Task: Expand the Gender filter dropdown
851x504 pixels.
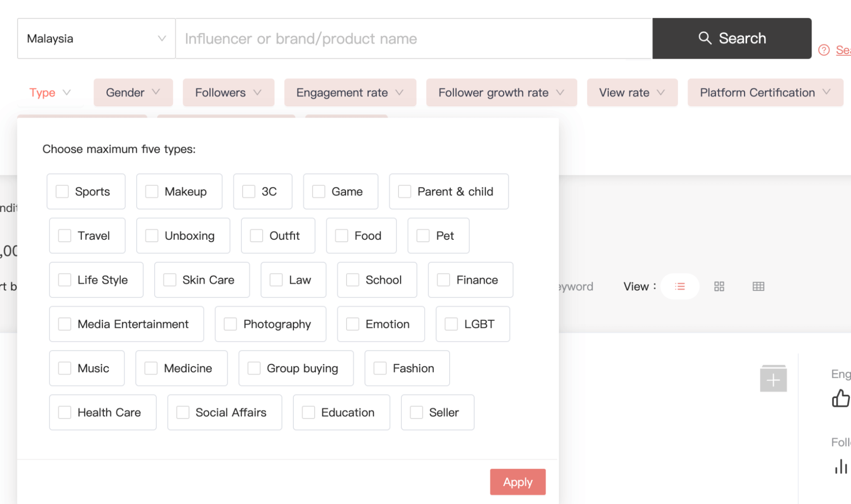Action: click(133, 92)
